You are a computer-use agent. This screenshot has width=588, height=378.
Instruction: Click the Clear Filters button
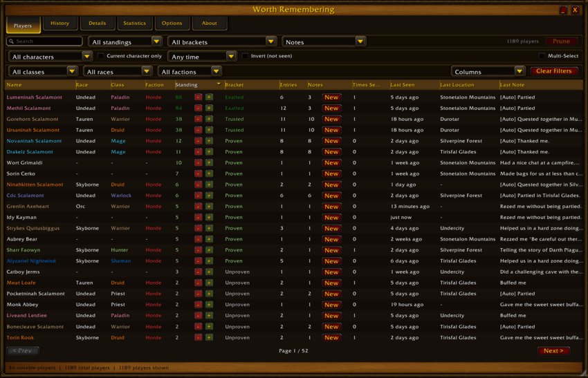pos(554,70)
